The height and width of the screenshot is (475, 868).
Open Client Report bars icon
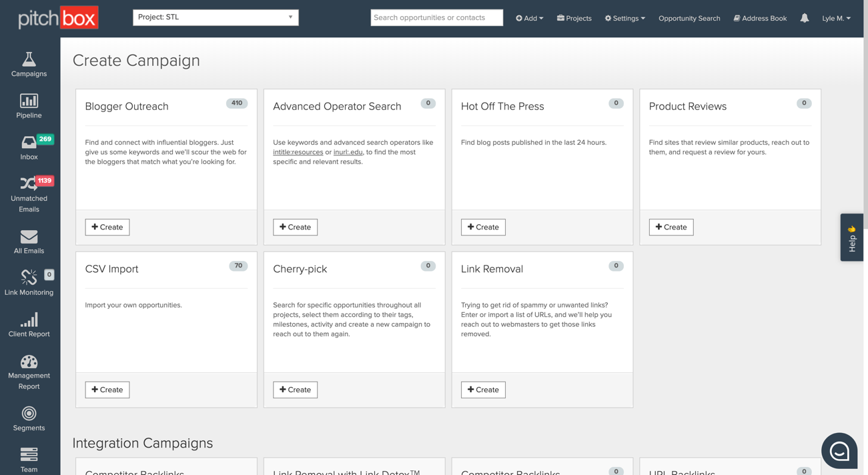(29, 320)
